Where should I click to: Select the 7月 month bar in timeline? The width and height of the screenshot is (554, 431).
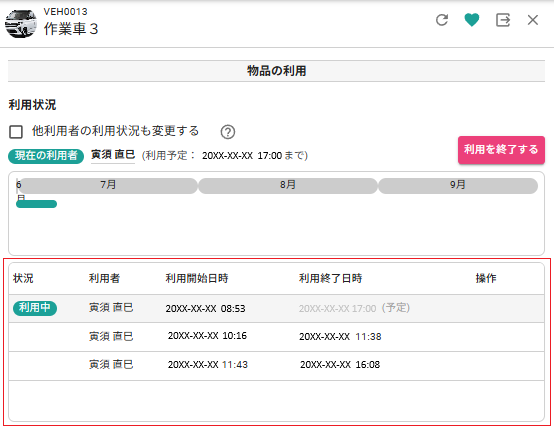(108, 185)
